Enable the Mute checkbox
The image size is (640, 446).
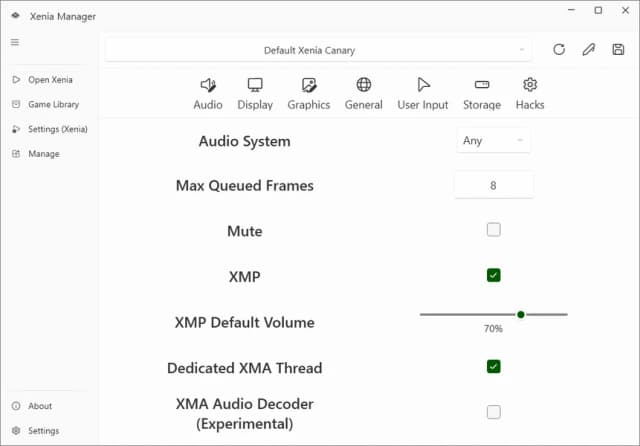(493, 230)
